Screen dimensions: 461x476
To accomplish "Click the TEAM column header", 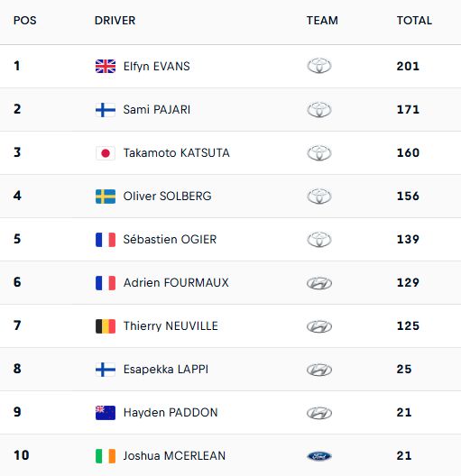I will pos(322,21).
